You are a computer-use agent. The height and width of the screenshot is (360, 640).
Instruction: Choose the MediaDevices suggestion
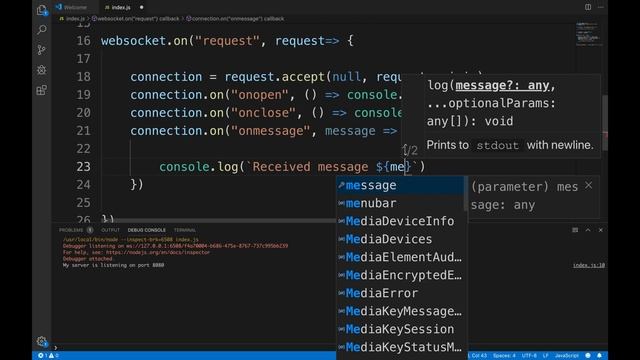[400, 239]
